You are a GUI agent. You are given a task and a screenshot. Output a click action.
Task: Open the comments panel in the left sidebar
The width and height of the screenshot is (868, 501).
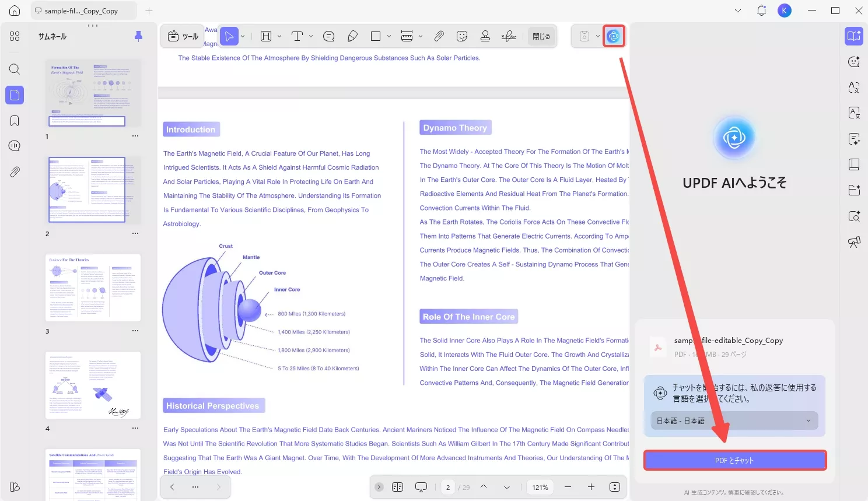pyautogui.click(x=15, y=146)
